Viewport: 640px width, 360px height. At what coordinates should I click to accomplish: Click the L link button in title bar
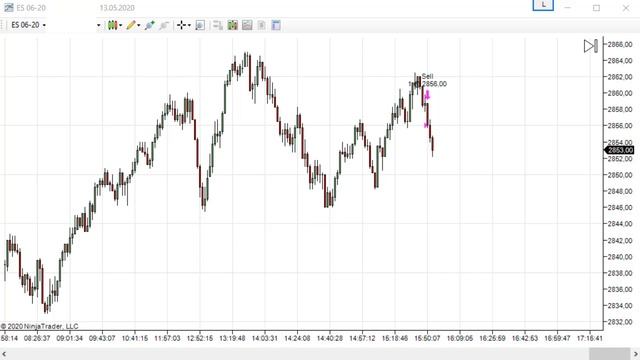[543, 5]
